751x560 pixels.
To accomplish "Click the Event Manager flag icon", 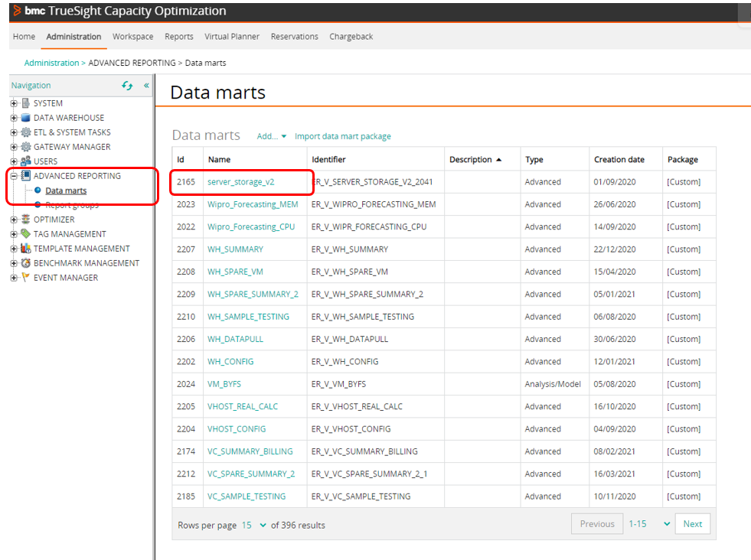I will tap(26, 278).
